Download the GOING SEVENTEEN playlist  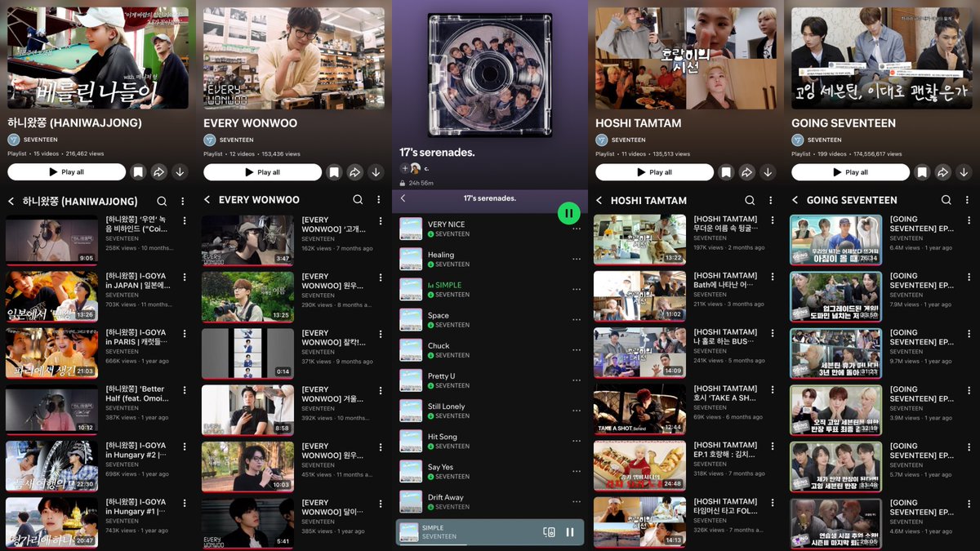tap(964, 172)
